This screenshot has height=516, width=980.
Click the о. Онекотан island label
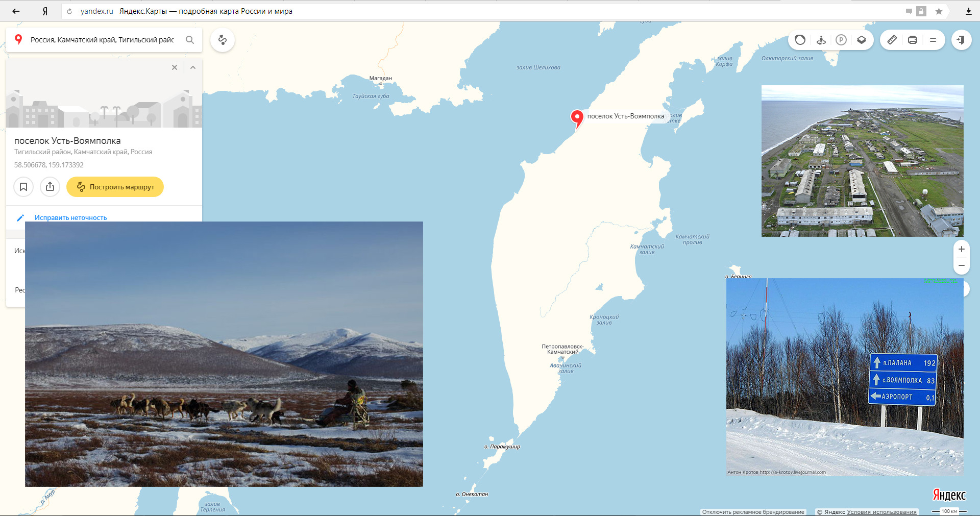472,494
